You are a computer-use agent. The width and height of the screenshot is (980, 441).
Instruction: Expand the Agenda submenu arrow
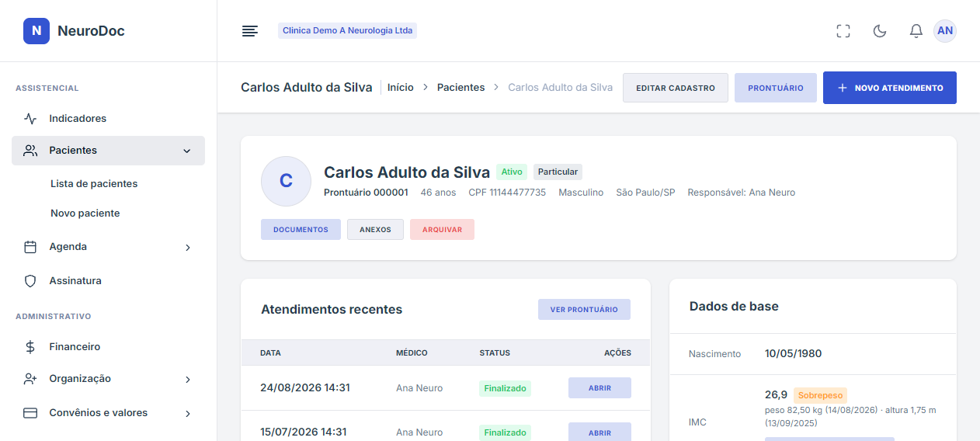click(x=187, y=248)
